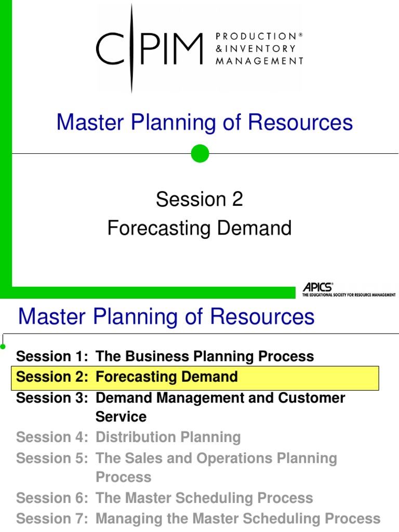Click the large green circle on the divider line
This screenshot has height=532, width=399.
[200, 154]
